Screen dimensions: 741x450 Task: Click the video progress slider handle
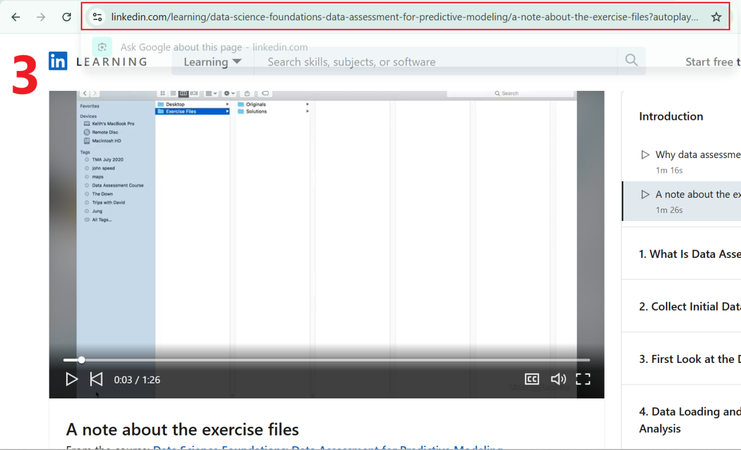click(81, 360)
